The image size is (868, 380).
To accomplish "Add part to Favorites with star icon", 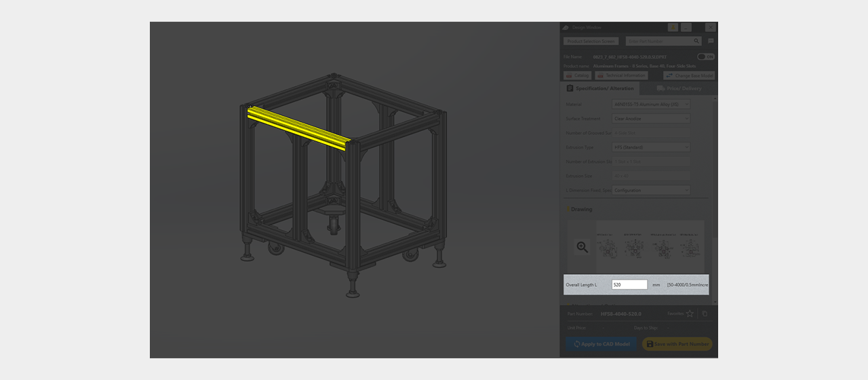I will [x=690, y=313].
